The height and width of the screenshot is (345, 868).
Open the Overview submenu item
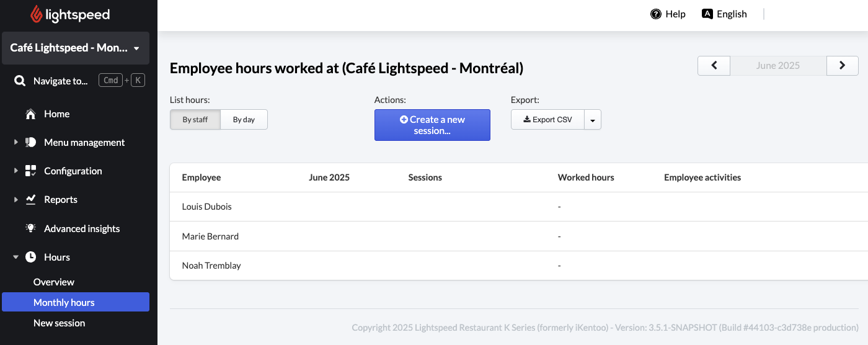54,282
